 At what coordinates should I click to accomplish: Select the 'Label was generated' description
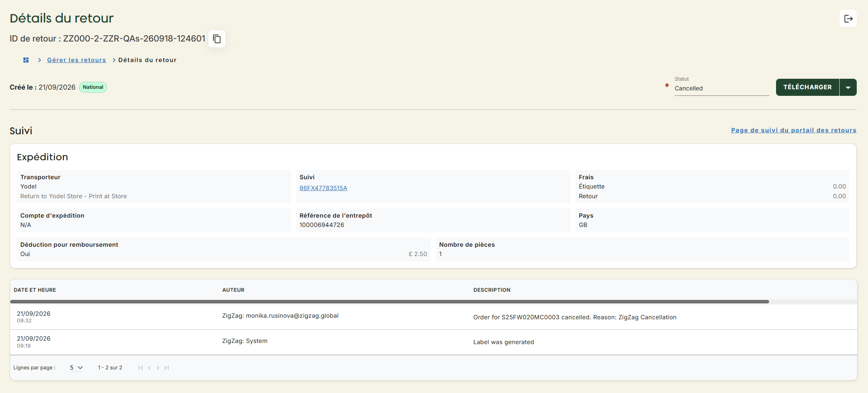click(504, 342)
